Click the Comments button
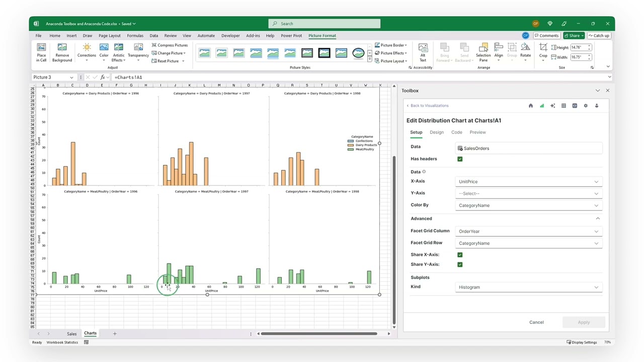The image size is (644, 362). [546, 36]
